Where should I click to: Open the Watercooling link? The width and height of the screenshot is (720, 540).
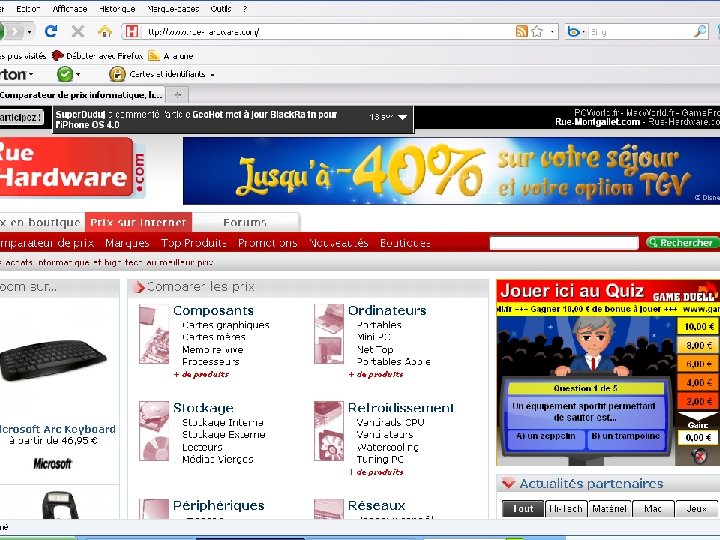388,447
